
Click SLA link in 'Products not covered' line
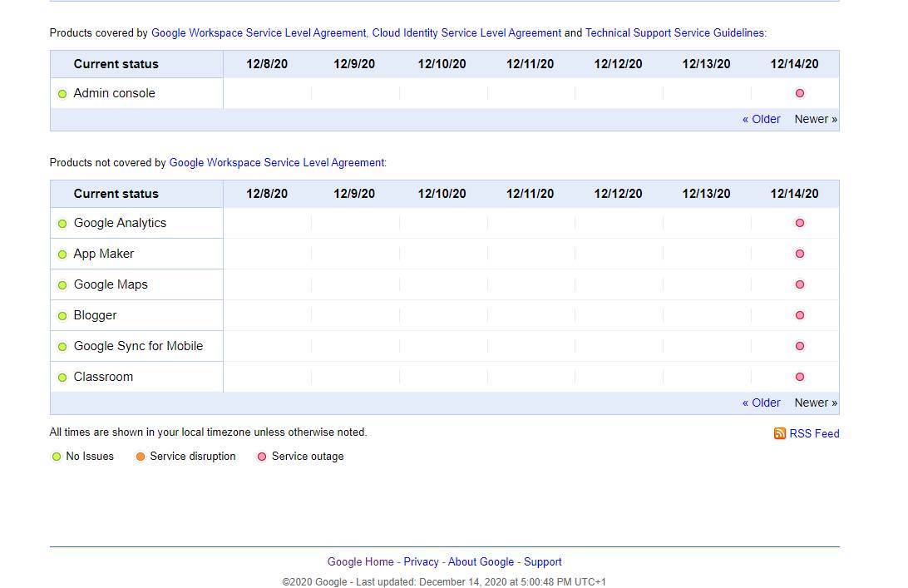(276, 163)
